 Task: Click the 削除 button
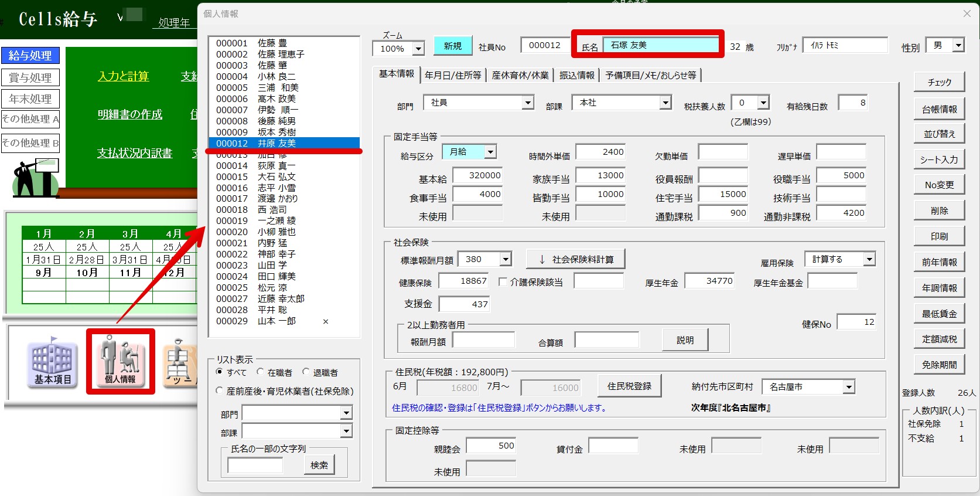[x=940, y=210]
